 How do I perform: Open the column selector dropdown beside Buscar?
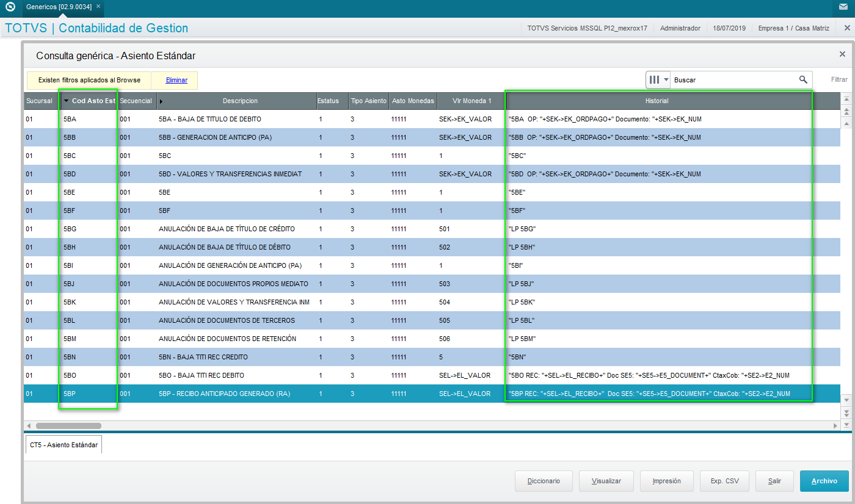coord(658,80)
